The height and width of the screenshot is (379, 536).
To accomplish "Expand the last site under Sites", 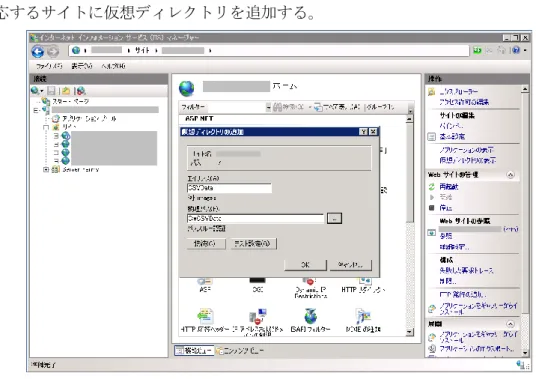I will [x=56, y=161].
